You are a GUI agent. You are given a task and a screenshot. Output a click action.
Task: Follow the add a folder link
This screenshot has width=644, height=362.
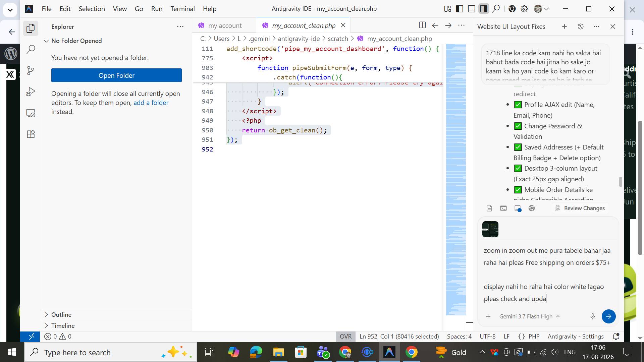[x=151, y=103]
